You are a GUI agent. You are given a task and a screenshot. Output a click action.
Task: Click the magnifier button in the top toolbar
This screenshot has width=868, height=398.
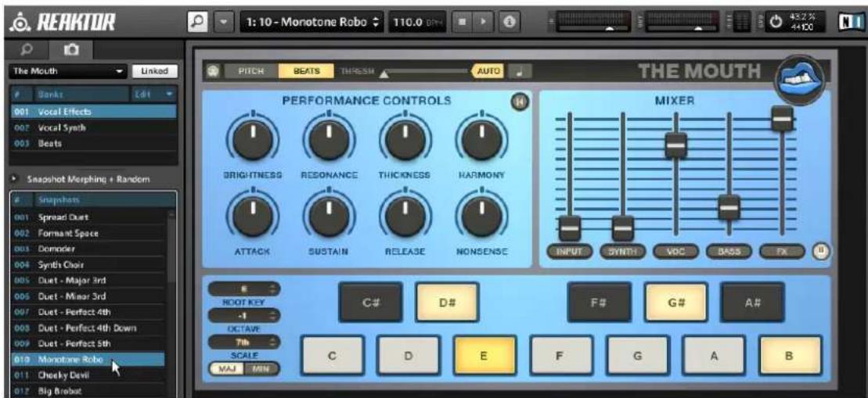tap(196, 22)
